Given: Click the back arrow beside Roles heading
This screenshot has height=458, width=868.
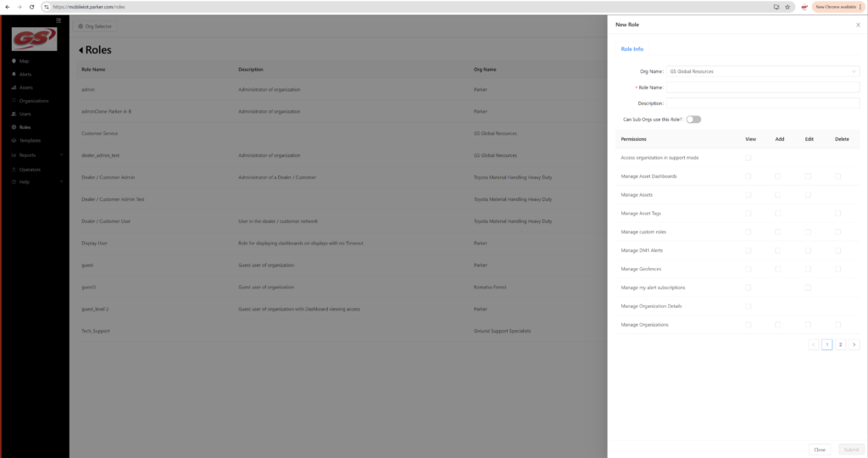Looking at the screenshot, I should (x=81, y=50).
